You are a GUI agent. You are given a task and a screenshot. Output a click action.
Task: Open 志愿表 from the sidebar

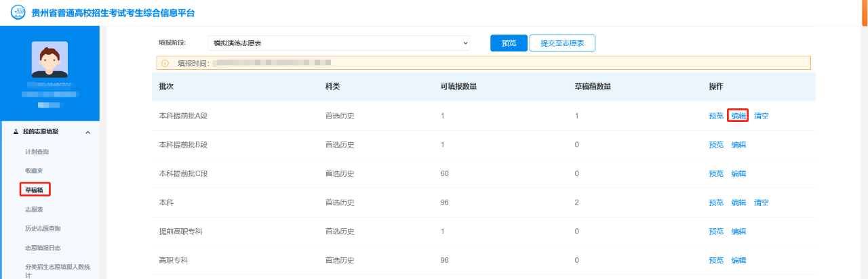coord(34,209)
